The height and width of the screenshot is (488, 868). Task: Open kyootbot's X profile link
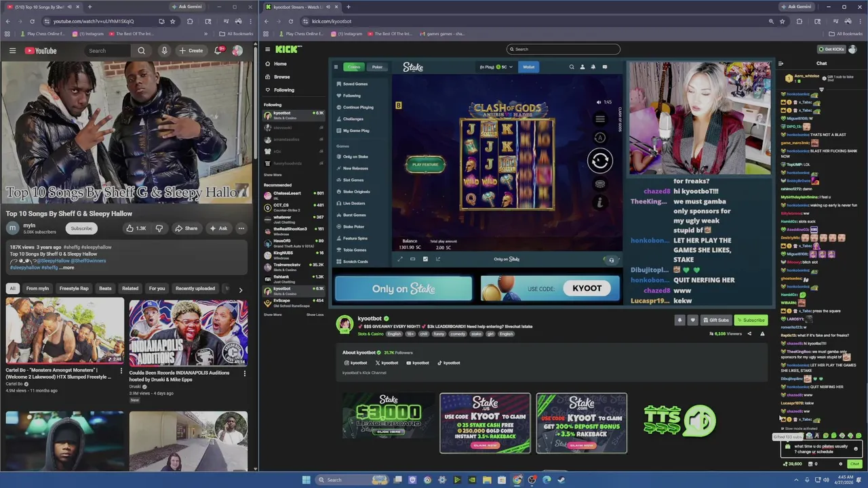point(387,363)
